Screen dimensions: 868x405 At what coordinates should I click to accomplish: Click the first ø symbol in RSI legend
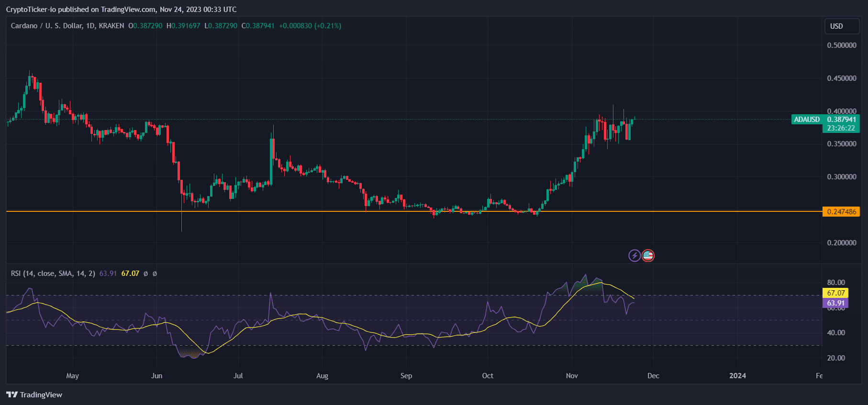tap(145, 274)
